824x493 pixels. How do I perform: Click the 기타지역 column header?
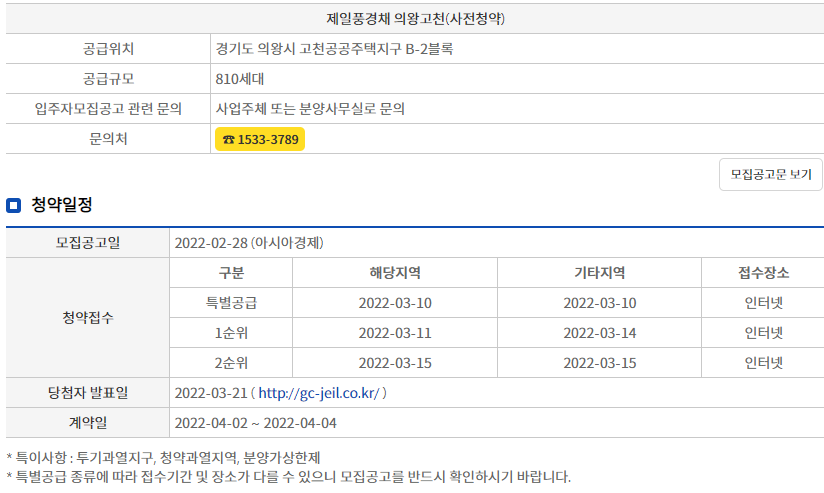point(600,273)
